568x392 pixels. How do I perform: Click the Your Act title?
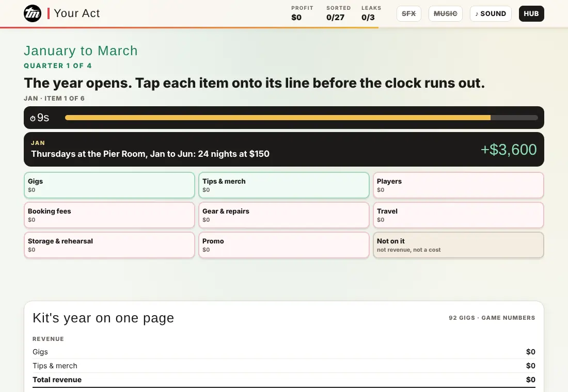click(77, 13)
